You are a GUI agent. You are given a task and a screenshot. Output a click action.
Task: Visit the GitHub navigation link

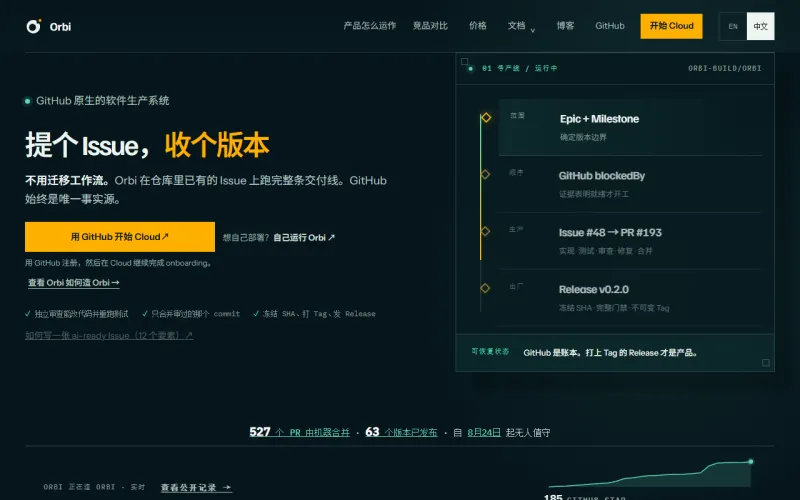click(x=610, y=26)
